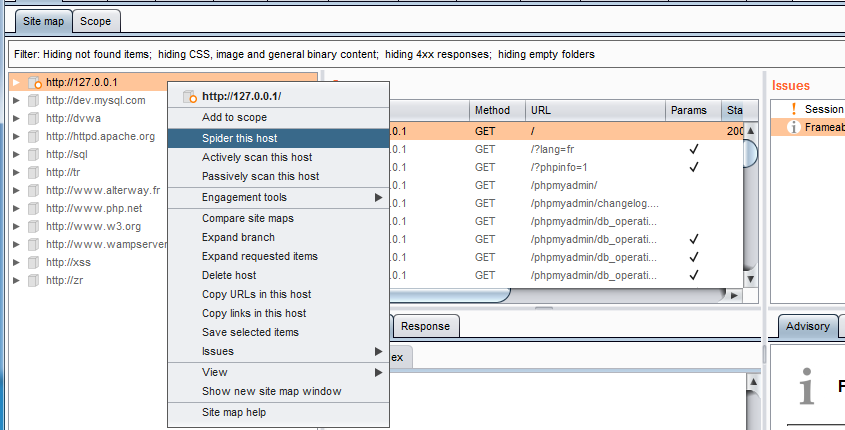The image size is (845, 430).
Task: Click the host icon beside http://zr
Action: click(33, 281)
